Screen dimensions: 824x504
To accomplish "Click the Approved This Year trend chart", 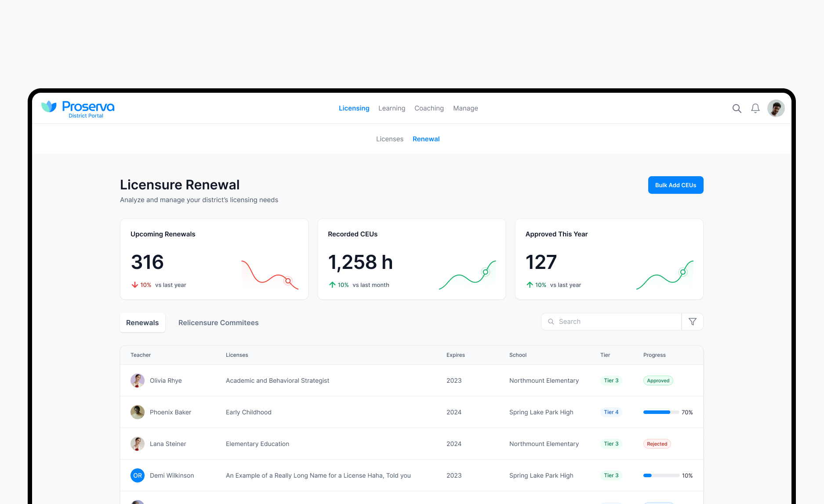I will (665, 275).
